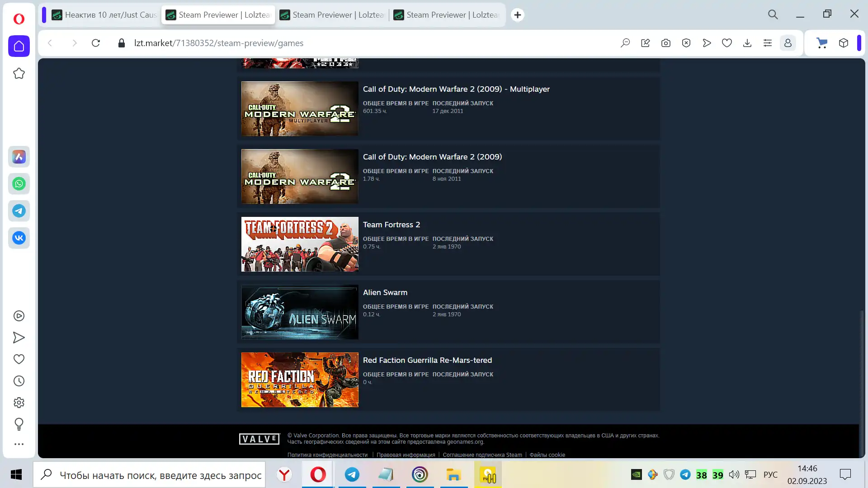Image resolution: width=868 pixels, height=488 pixels.
Task: Open My Flow arrow icon in the sidebar
Action: pos(19,338)
